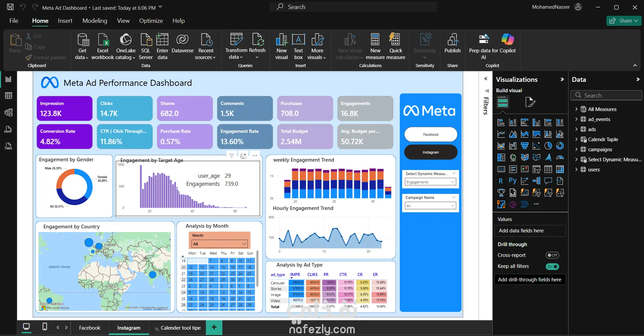Connect to SQL Server source
The image size is (644, 336).
146,47
